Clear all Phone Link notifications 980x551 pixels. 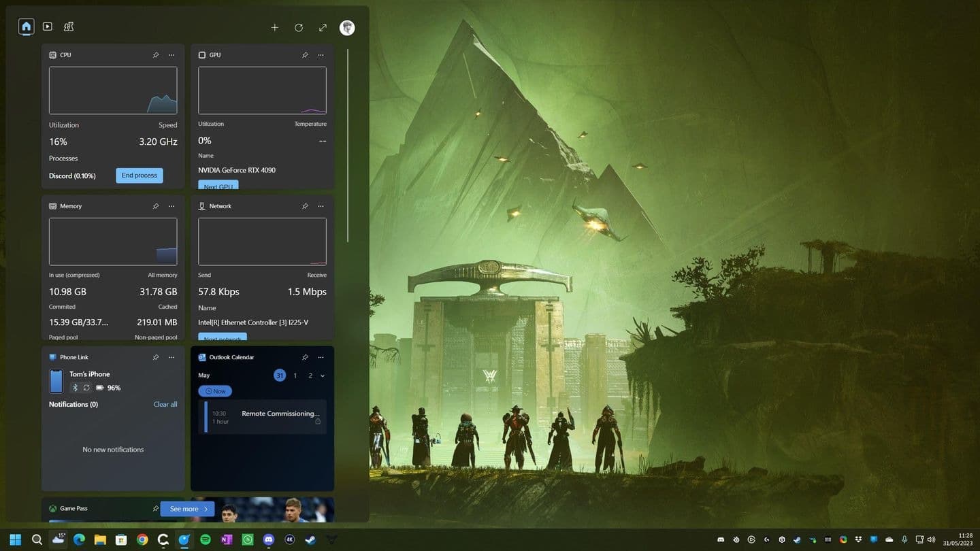coord(165,403)
